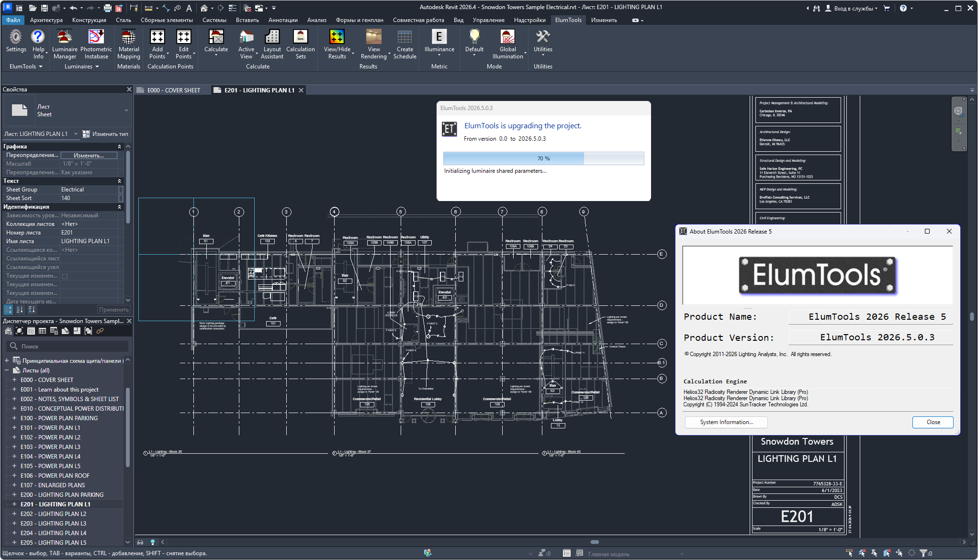Launch Photometric Instabase
Screen dimensions: 978x560
click(x=96, y=44)
